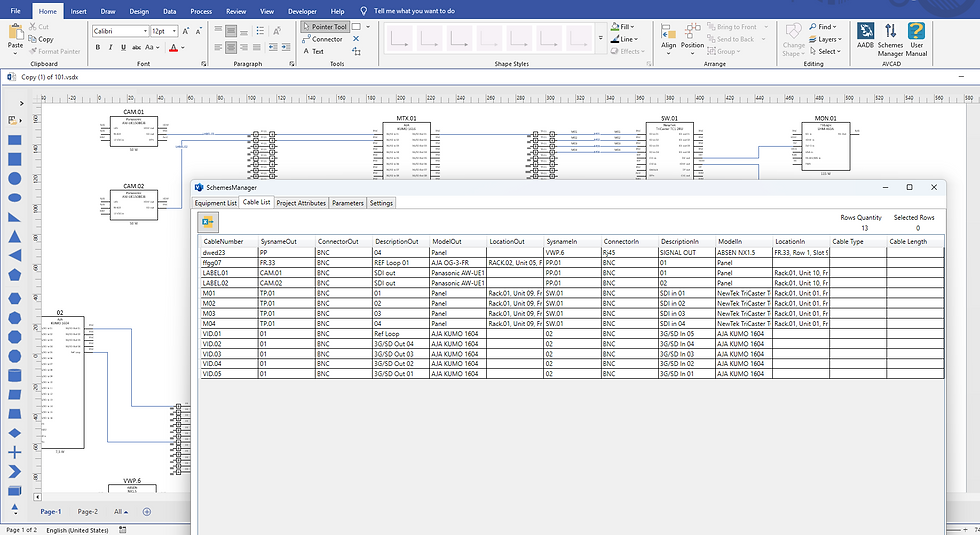Screen dimensions: 980x535
Task: Select the CAM.01 shape on the drawing
Action: click(134, 131)
